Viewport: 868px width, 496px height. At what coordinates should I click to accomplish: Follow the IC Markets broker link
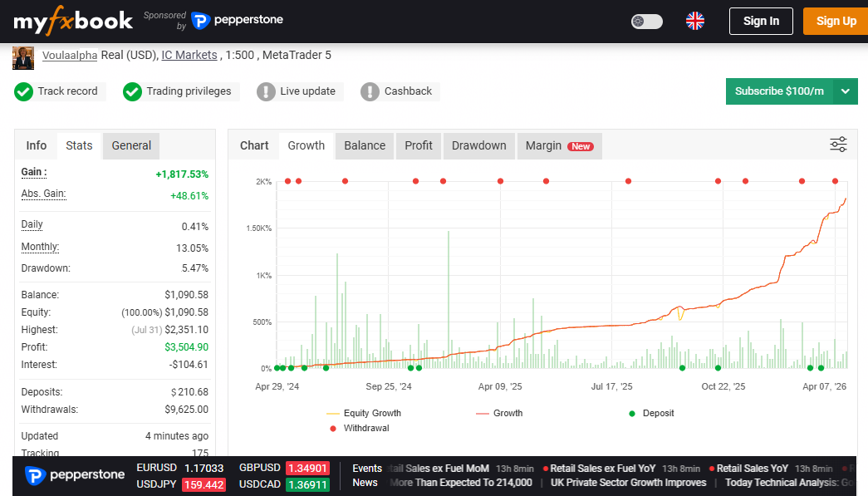(189, 56)
